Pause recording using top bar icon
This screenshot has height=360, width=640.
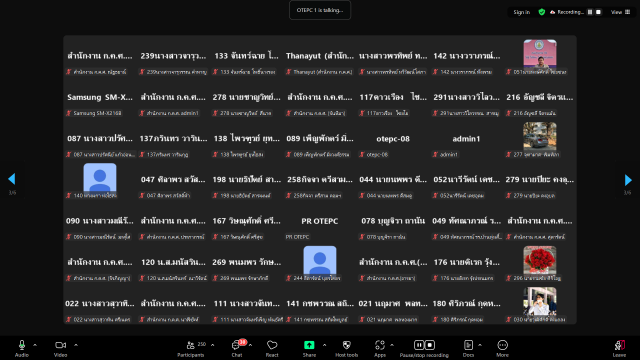coord(590,12)
